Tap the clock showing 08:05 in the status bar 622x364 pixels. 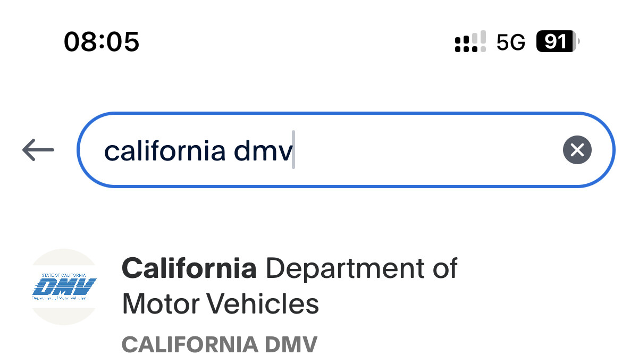(101, 42)
